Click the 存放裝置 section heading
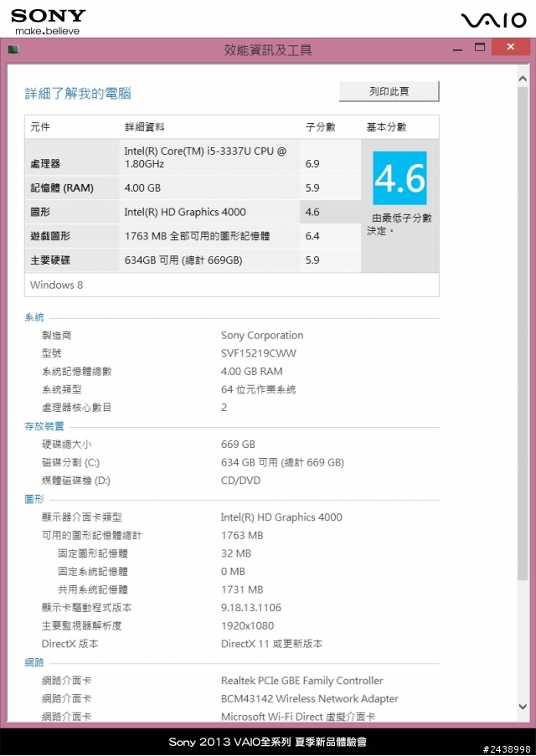The height and width of the screenshot is (756, 536). pyautogui.click(x=44, y=426)
